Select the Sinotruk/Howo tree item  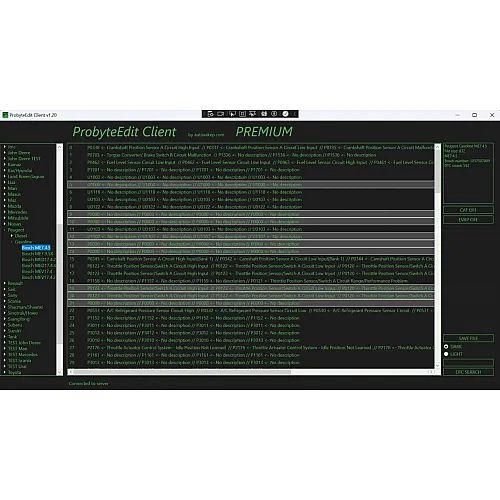(23, 313)
